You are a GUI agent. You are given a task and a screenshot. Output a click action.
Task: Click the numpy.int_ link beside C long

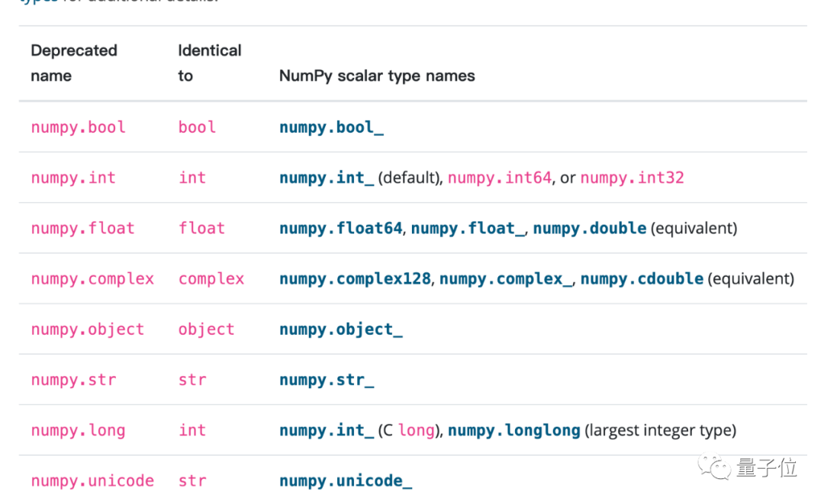coord(327,430)
